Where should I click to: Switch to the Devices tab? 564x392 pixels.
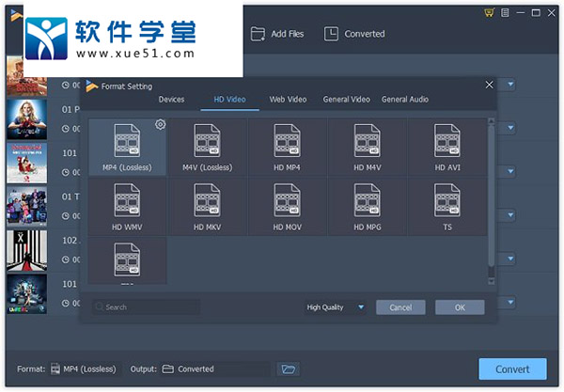pos(171,99)
